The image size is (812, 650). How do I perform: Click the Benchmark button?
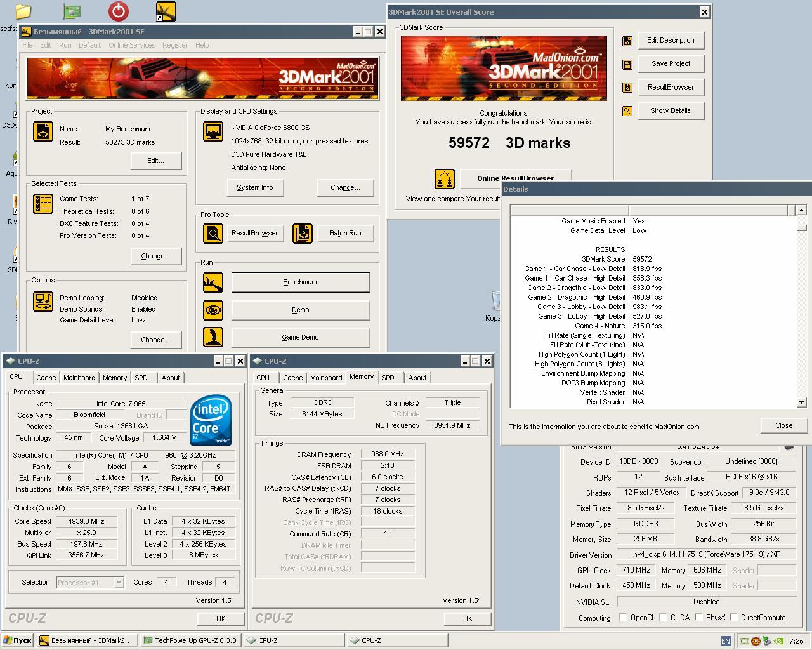(301, 282)
